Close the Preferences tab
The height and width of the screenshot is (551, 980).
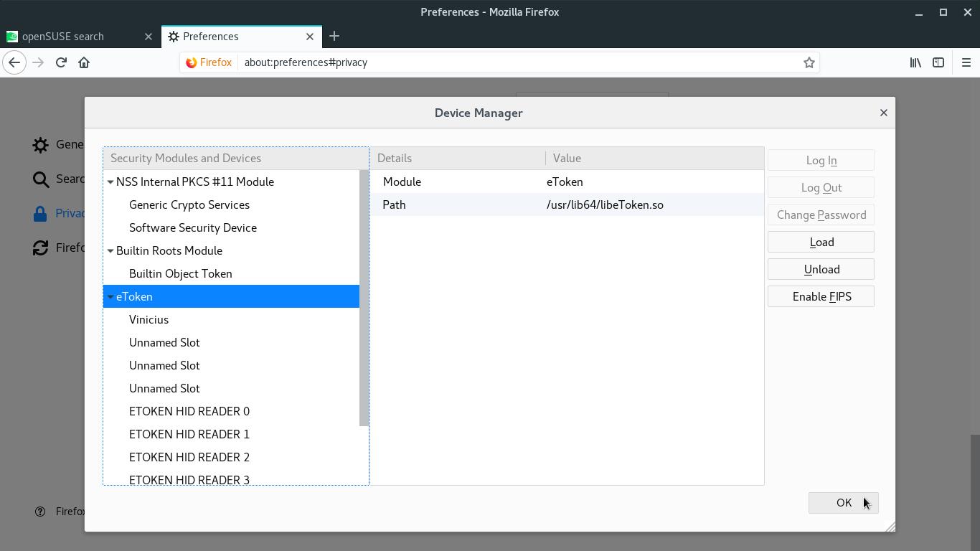click(x=310, y=37)
